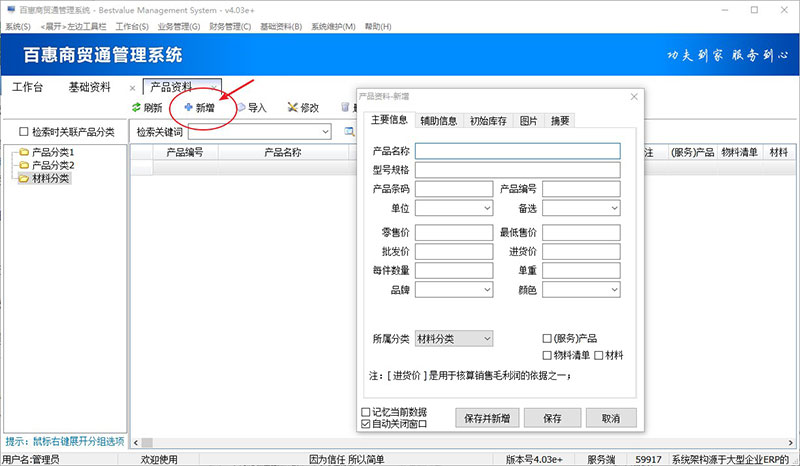
Task: Select the 产品分类2 folder in the tree
Action: pyautogui.click(x=47, y=165)
